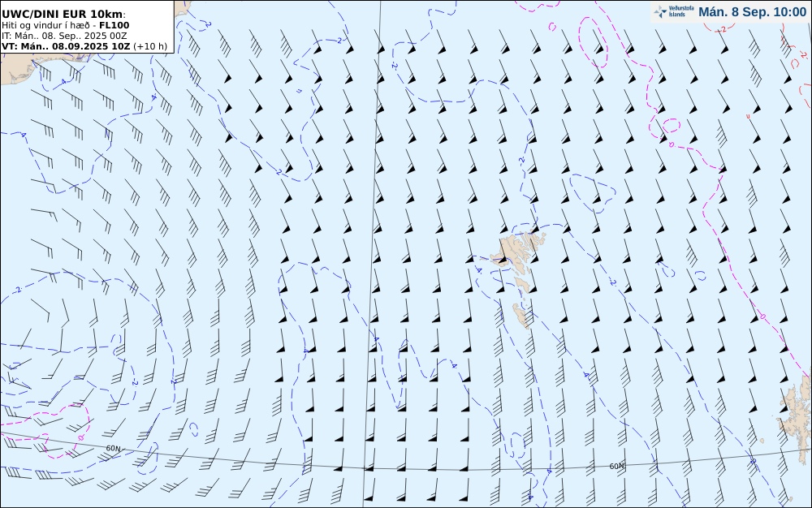812x508 pixels.
Task: Click the 60N latitude label near the left
Action: coord(113,448)
